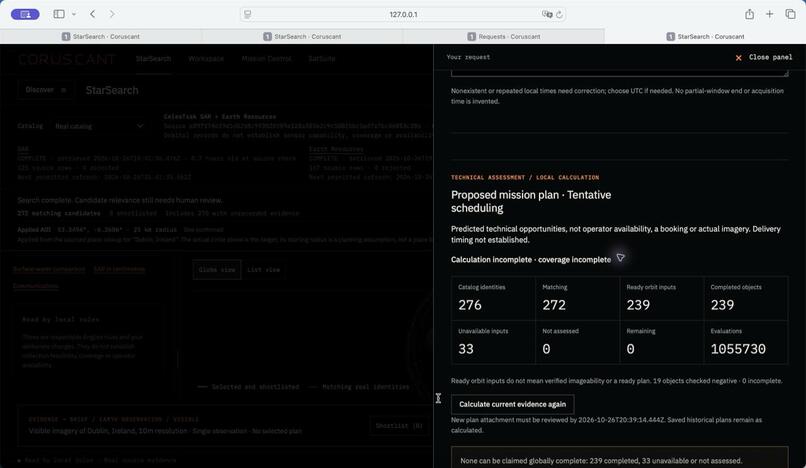The image size is (806, 468).
Task: Click the Not assessed 0 cell
Action: (577, 343)
